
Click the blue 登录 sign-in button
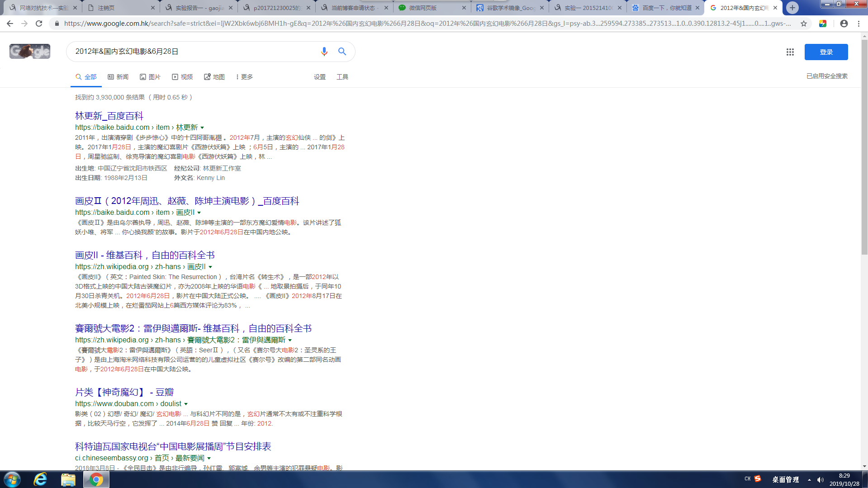[x=826, y=52]
